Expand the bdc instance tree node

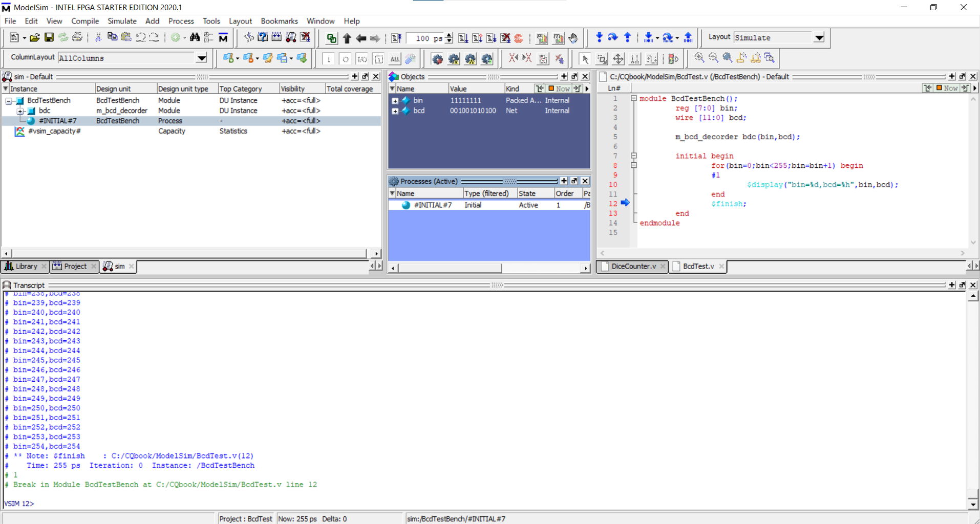click(x=20, y=111)
